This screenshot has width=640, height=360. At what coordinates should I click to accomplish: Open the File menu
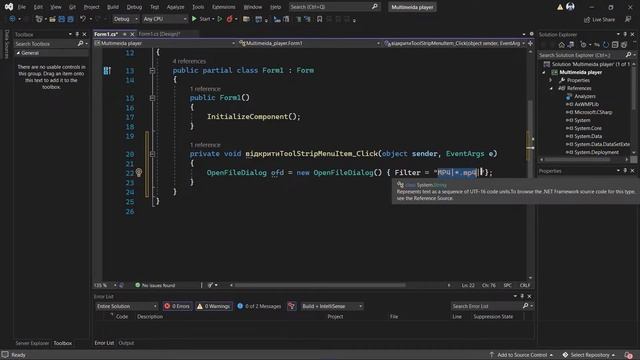(22, 7)
